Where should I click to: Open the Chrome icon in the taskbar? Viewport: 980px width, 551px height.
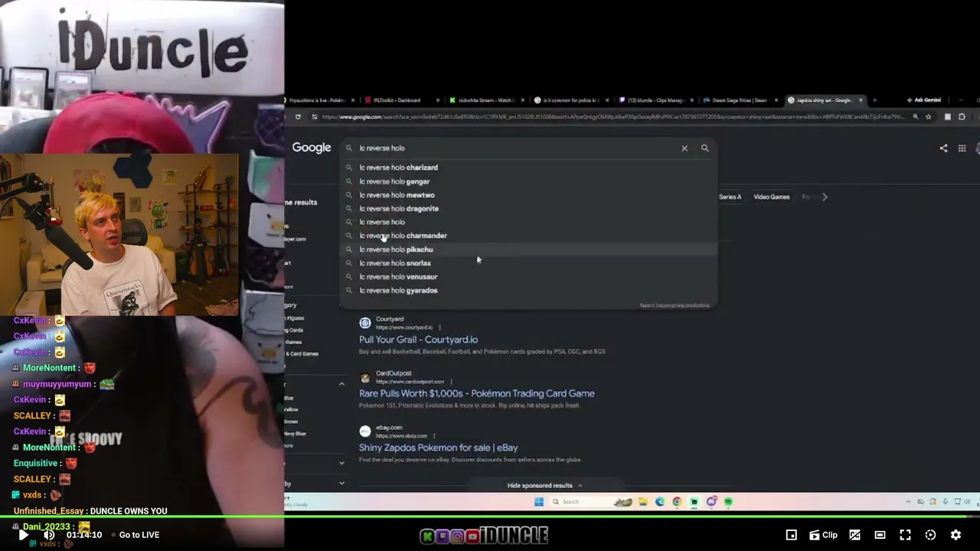pyautogui.click(x=677, y=502)
